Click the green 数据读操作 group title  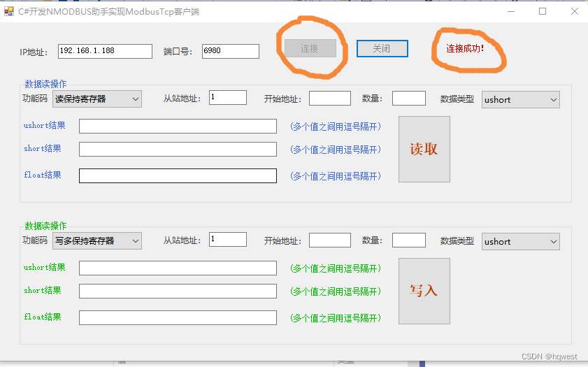(45, 226)
